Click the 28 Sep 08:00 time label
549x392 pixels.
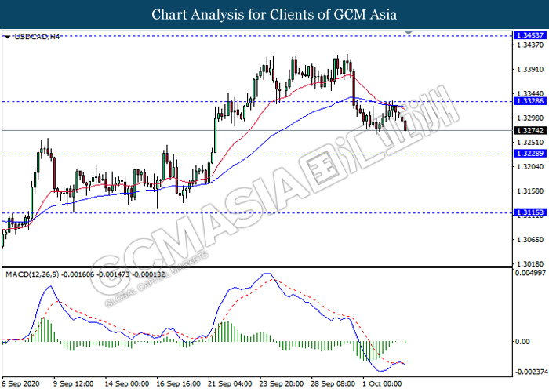click(x=333, y=384)
